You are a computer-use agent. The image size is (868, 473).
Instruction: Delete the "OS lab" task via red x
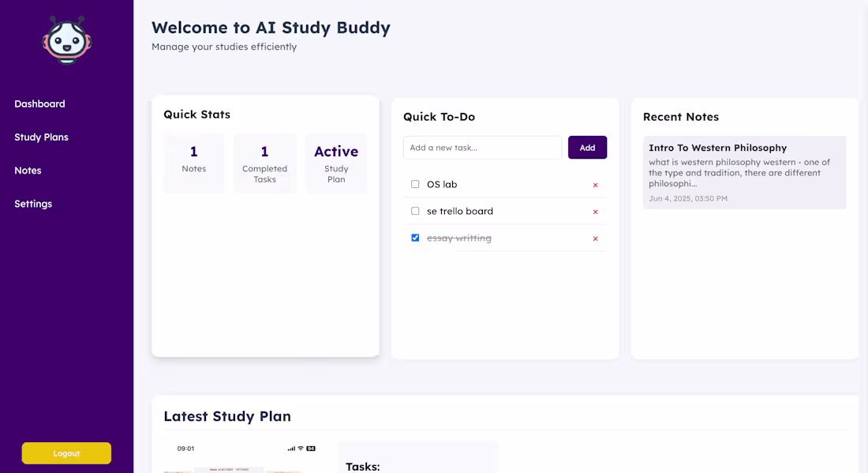(x=596, y=184)
